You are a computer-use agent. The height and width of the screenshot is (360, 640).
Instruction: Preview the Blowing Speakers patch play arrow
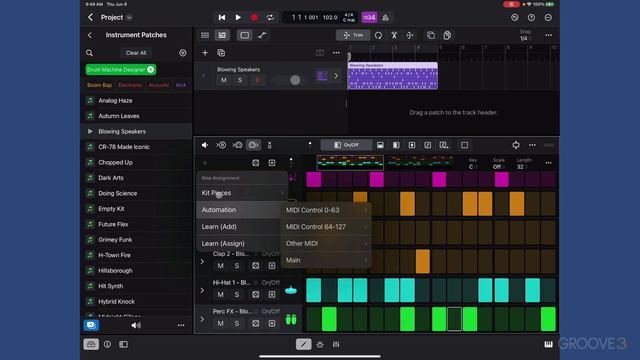(x=90, y=131)
